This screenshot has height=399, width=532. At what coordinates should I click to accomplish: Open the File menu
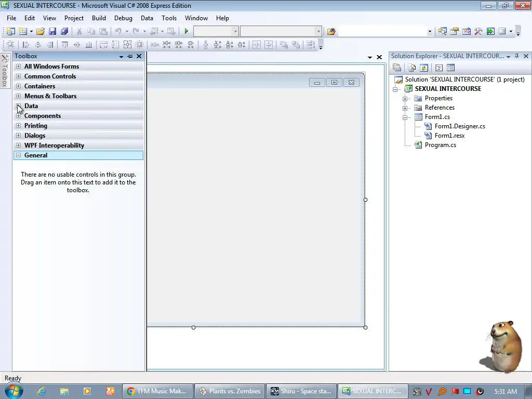pos(11,18)
